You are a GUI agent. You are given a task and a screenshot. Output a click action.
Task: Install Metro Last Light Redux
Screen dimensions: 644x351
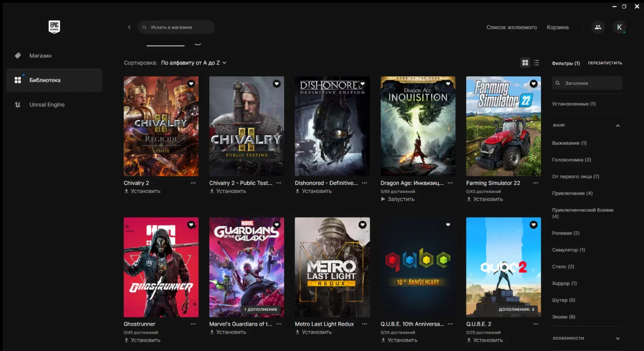point(314,333)
